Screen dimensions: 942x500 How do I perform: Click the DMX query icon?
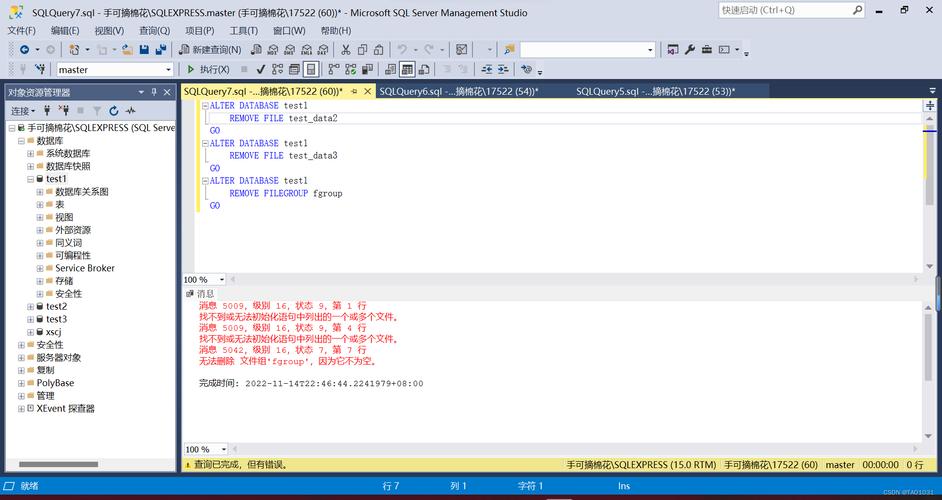pos(290,50)
